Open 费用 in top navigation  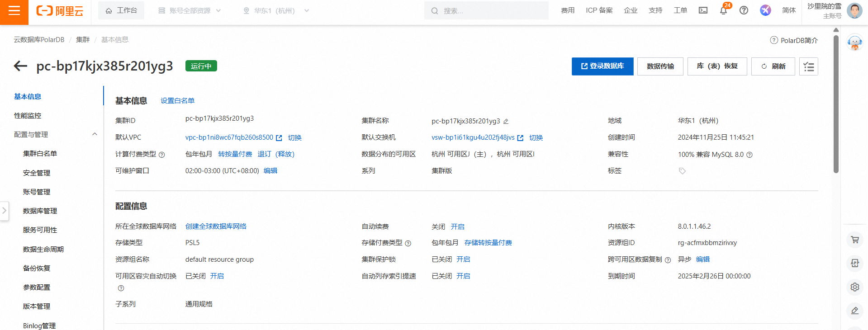pos(568,10)
